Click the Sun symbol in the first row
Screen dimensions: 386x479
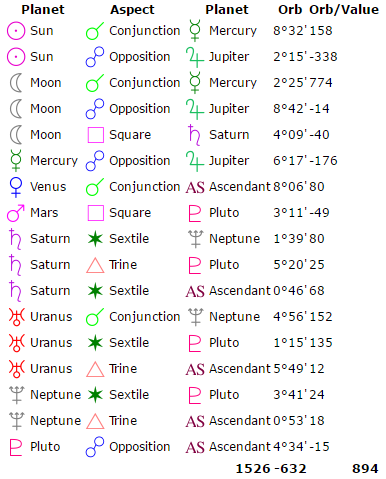click(x=16, y=31)
